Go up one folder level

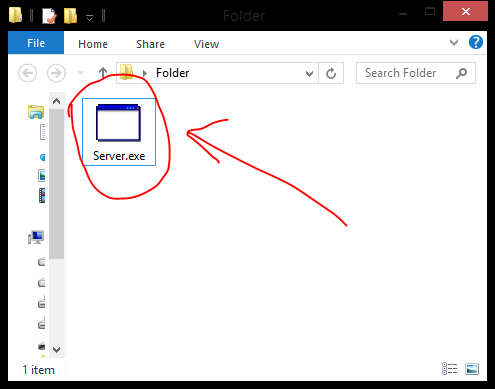tap(103, 73)
